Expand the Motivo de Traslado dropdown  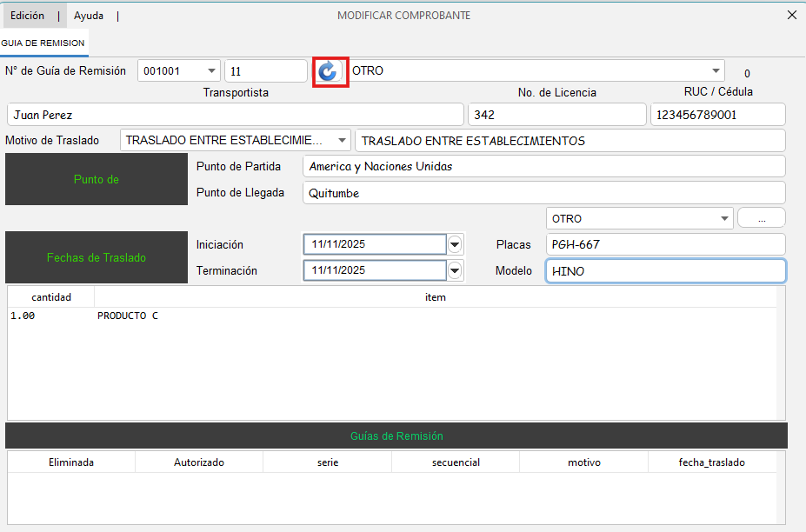click(x=342, y=140)
